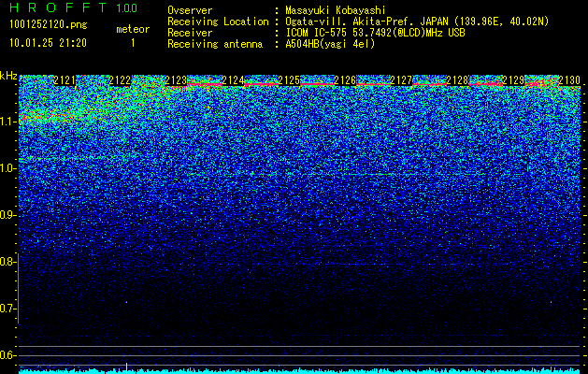Click the 2127 time marker
588x374 pixels.
click(x=401, y=80)
